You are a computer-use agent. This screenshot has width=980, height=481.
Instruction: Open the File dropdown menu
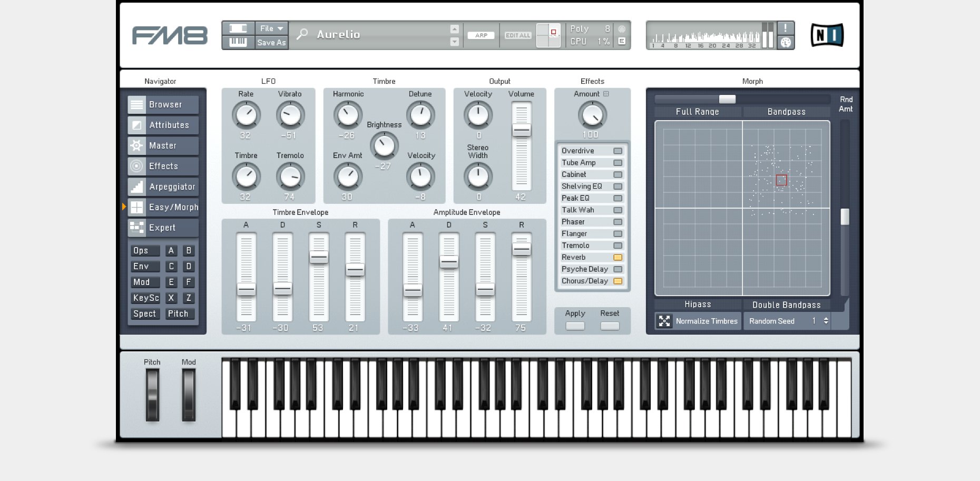[x=271, y=28]
